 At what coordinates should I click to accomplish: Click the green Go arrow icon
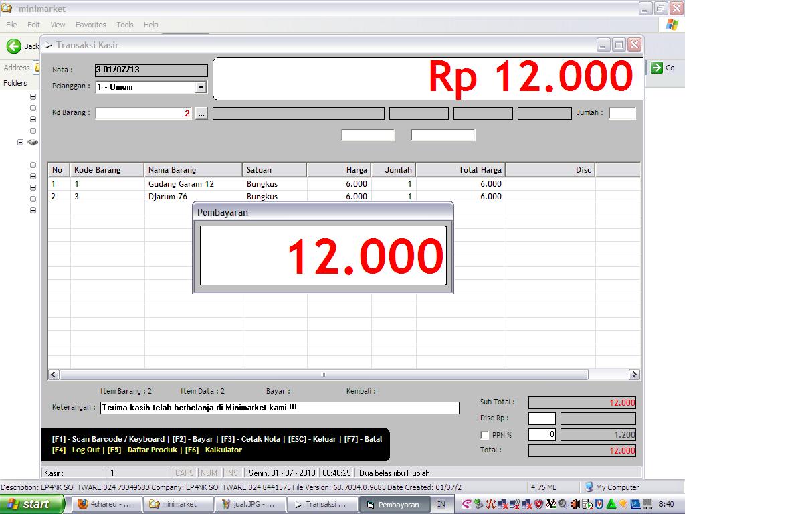click(657, 68)
